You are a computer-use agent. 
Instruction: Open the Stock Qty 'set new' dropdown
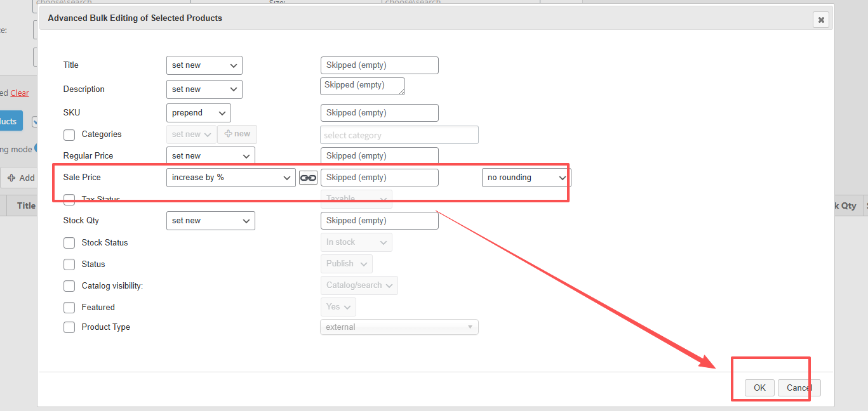click(210, 220)
